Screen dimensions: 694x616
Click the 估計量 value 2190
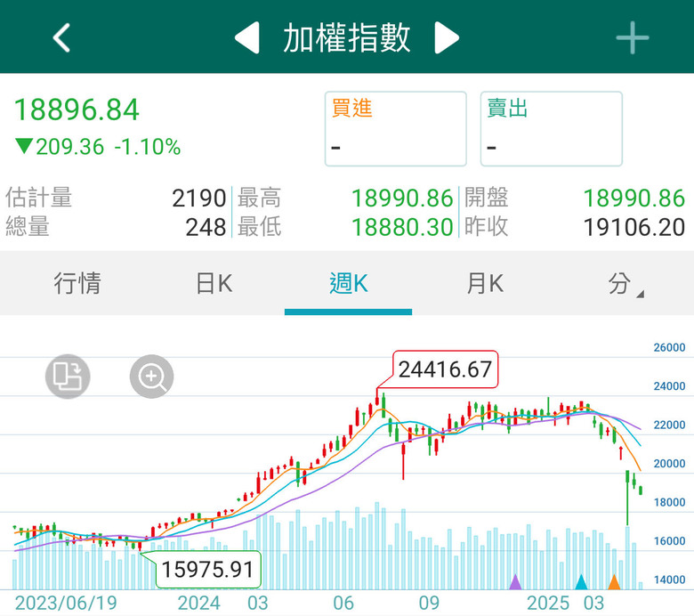coord(199,199)
